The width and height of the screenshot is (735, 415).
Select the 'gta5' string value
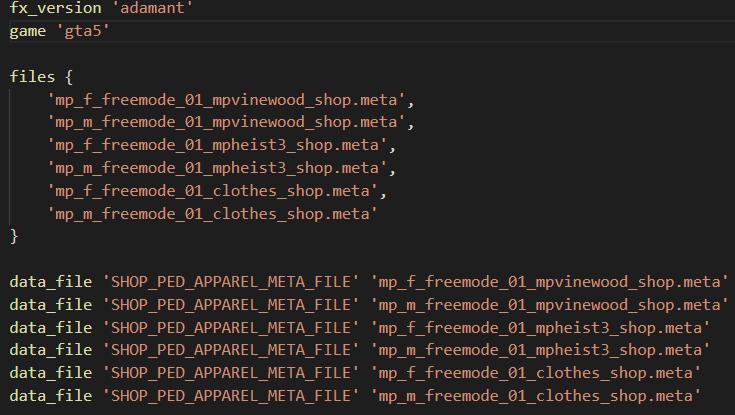83,31
